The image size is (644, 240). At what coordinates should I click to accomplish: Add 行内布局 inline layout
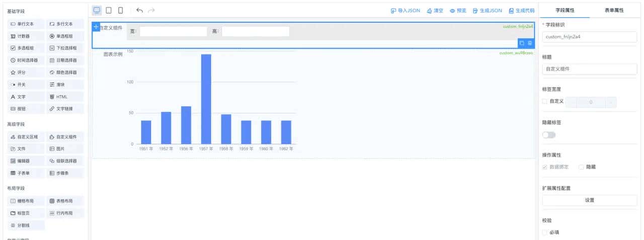65,213
